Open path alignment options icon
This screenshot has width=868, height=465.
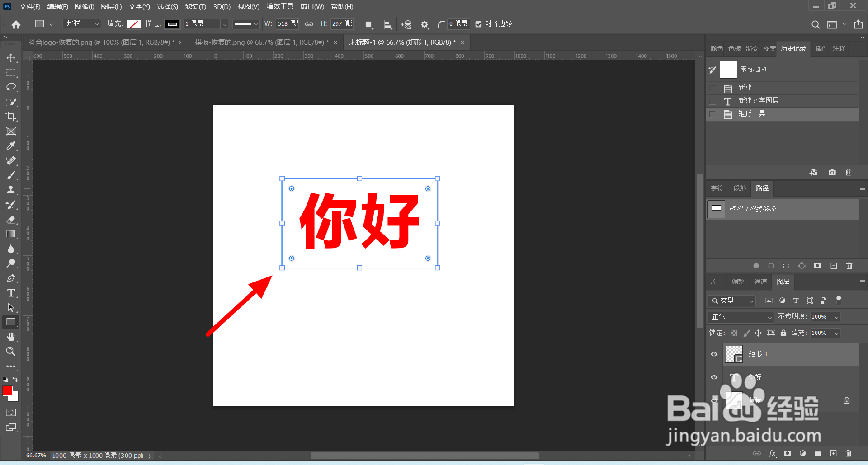[x=387, y=24]
